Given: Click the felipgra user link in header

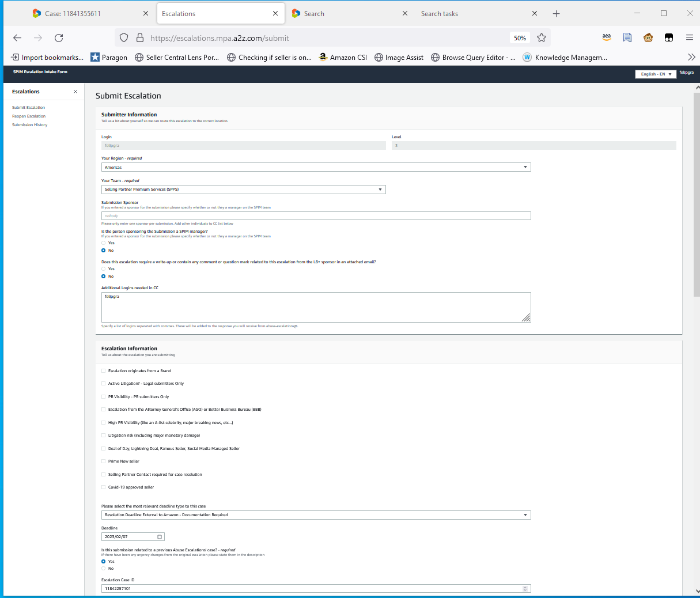Looking at the screenshot, I should pos(686,73).
